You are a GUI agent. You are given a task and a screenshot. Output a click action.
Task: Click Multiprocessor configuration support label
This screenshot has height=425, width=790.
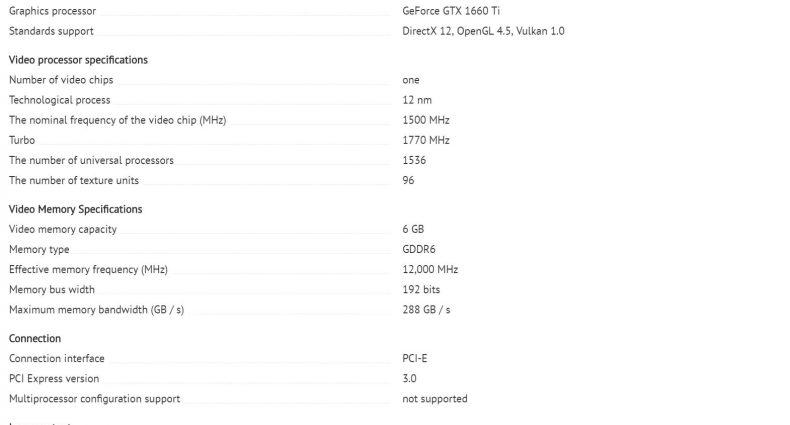click(x=94, y=399)
